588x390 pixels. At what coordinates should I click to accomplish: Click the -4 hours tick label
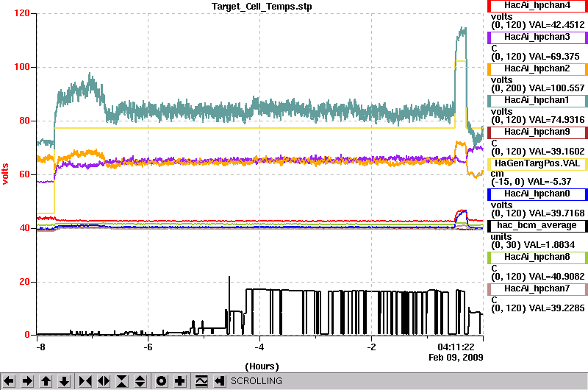[x=259, y=347]
